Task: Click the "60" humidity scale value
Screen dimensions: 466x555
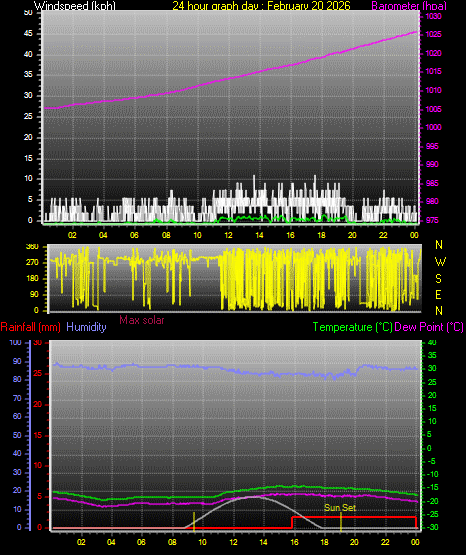Action: (17, 416)
